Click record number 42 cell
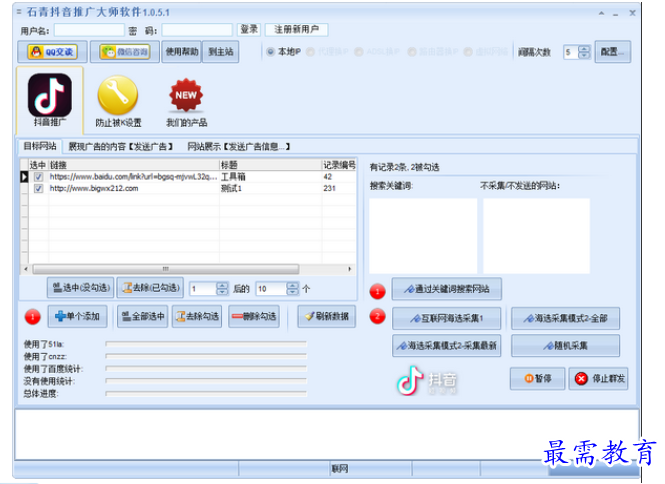 click(x=339, y=177)
